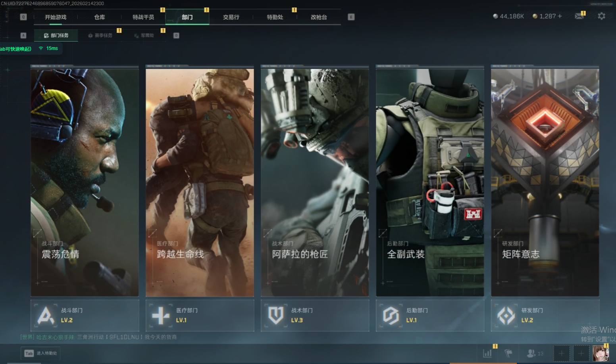
Task: Open the friends list icon showing 13
Action: (535, 353)
